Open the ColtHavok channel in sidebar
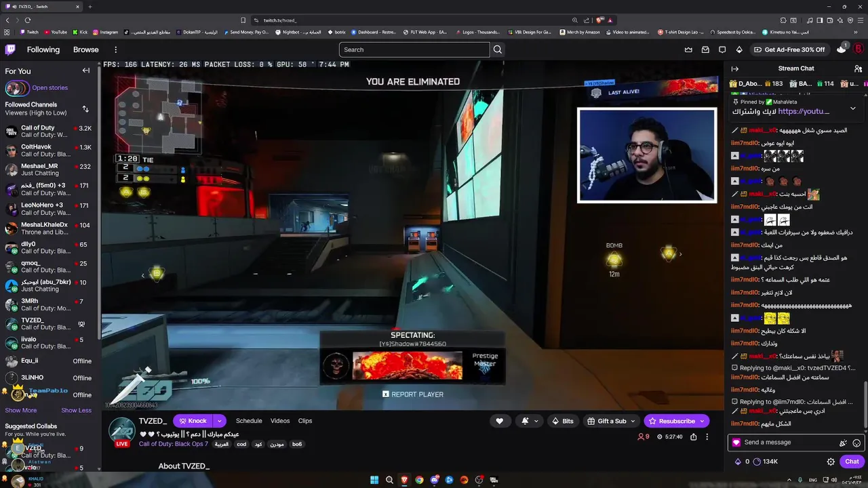868x488 pixels. (48, 150)
